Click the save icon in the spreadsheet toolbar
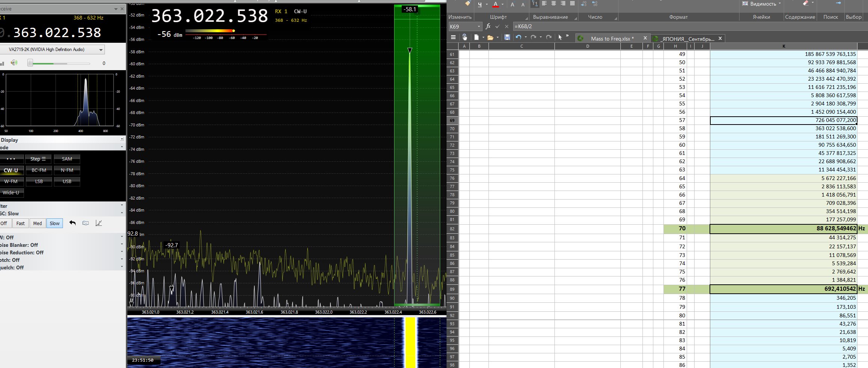The width and height of the screenshot is (868, 368). tap(507, 37)
